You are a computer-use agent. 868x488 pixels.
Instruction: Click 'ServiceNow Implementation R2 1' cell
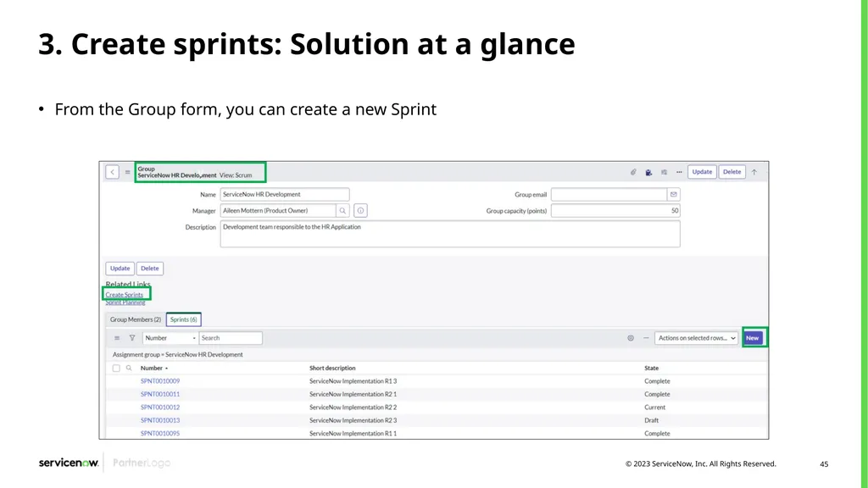(x=353, y=395)
